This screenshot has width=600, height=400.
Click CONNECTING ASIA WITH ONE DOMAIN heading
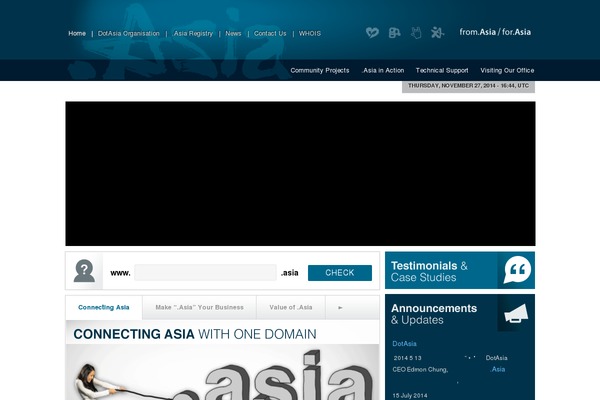point(195,334)
